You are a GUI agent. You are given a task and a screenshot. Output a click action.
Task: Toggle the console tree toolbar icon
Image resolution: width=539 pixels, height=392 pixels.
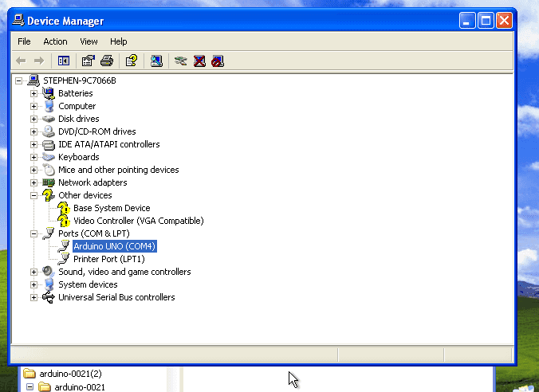click(x=64, y=61)
